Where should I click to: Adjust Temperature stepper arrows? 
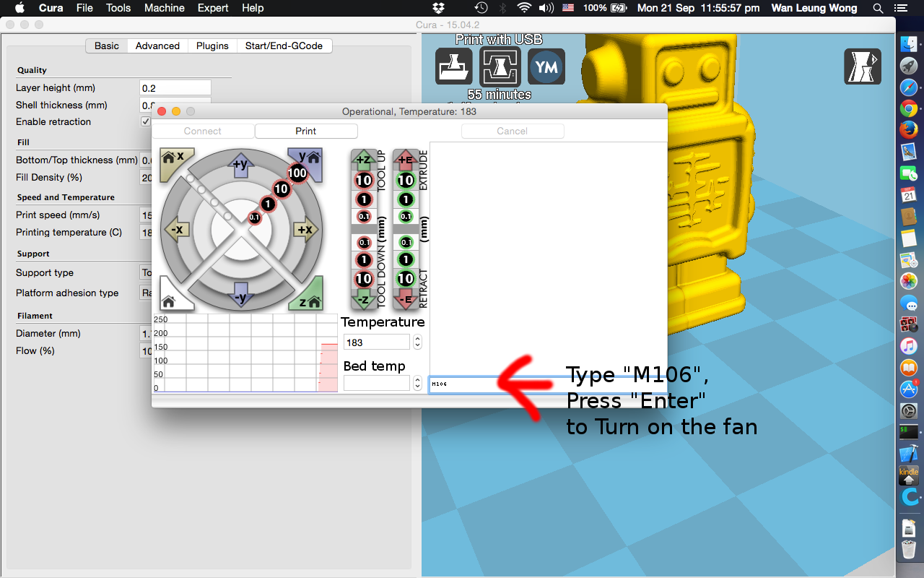pos(417,342)
